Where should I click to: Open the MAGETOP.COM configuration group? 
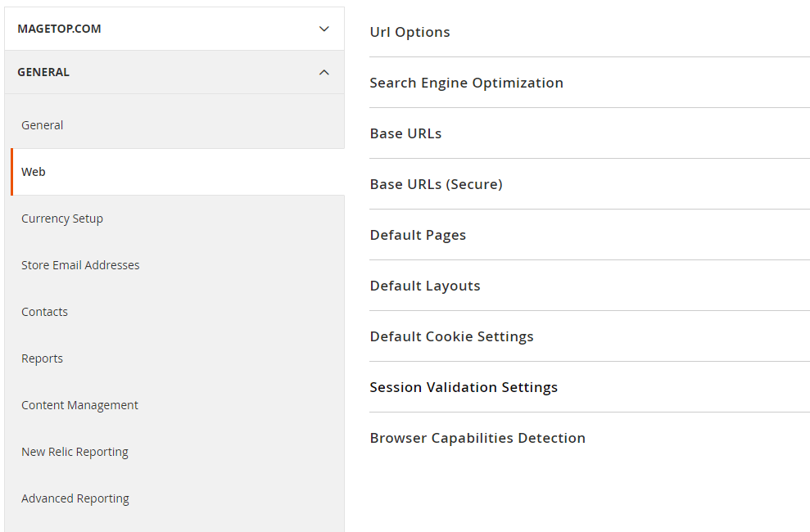[174, 29]
